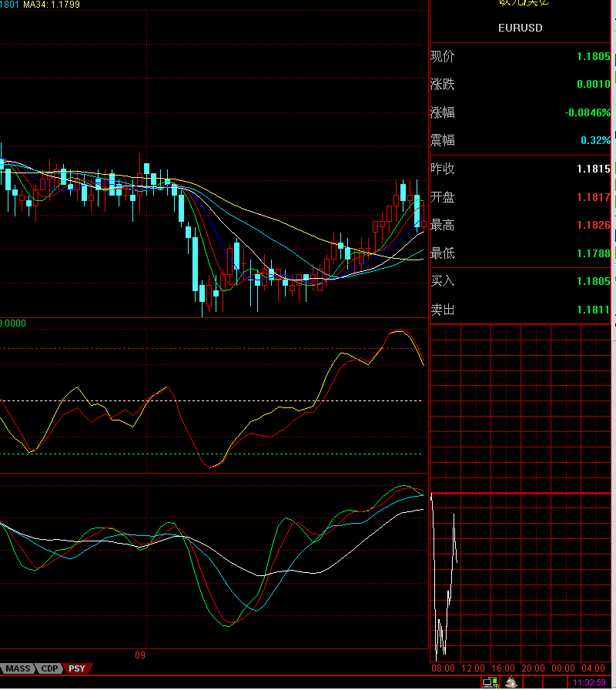Open the PSY indicator tab
This screenshot has height=690, width=616.
click(76, 668)
